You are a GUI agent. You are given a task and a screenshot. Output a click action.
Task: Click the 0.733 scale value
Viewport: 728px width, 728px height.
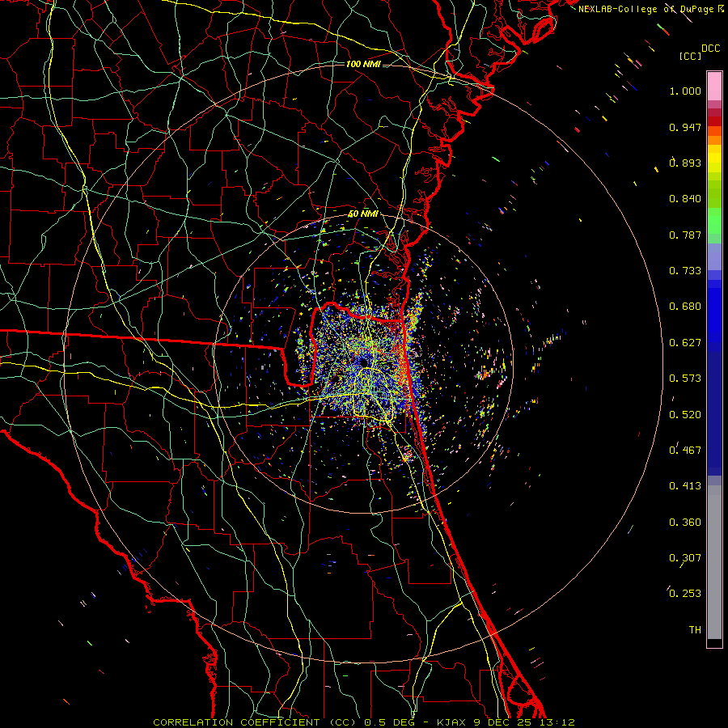[685, 271]
